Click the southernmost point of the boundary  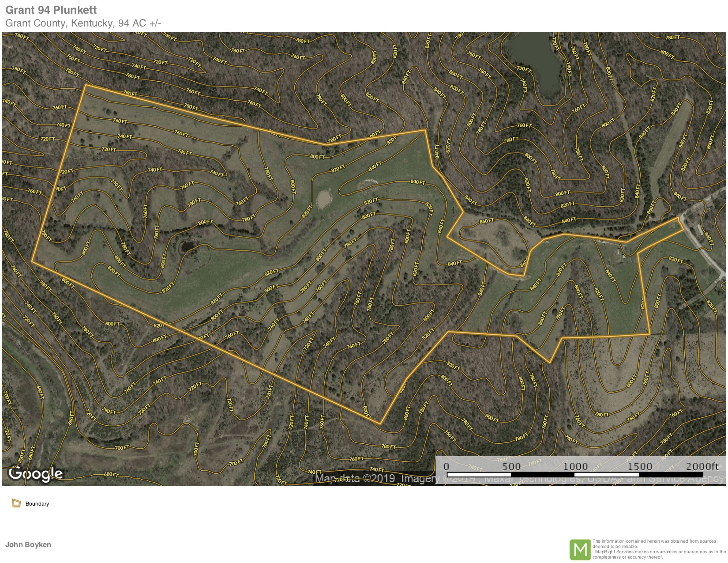(x=380, y=424)
